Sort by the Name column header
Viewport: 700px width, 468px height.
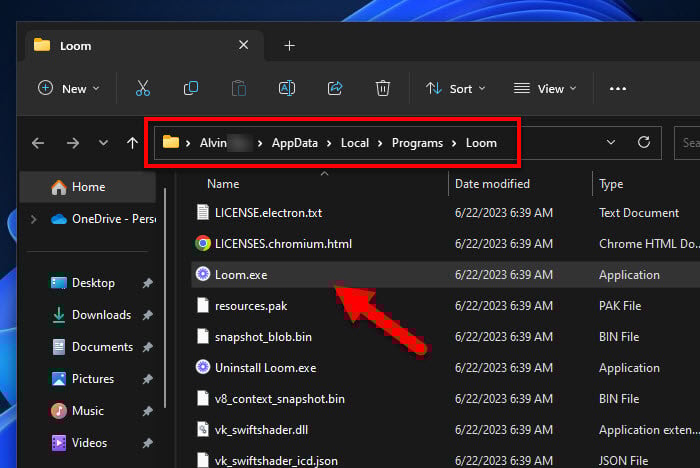pos(223,184)
